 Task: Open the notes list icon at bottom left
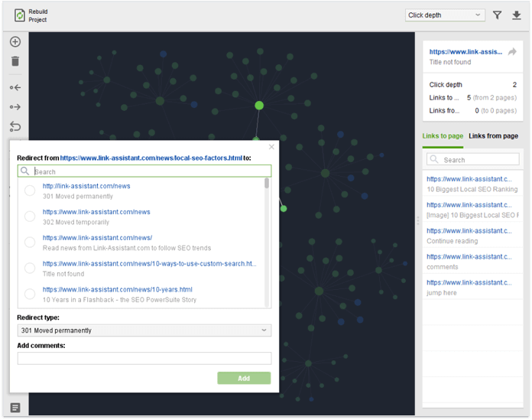[x=15, y=408]
